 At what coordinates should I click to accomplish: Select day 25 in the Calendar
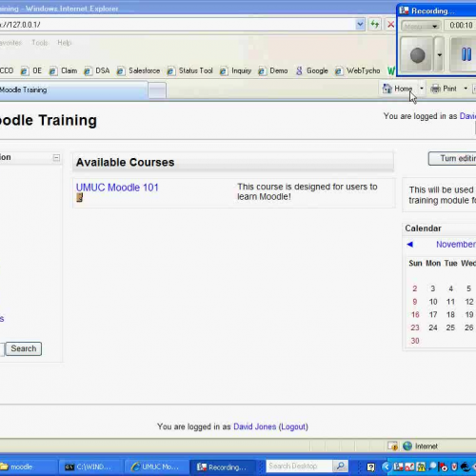point(450,327)
